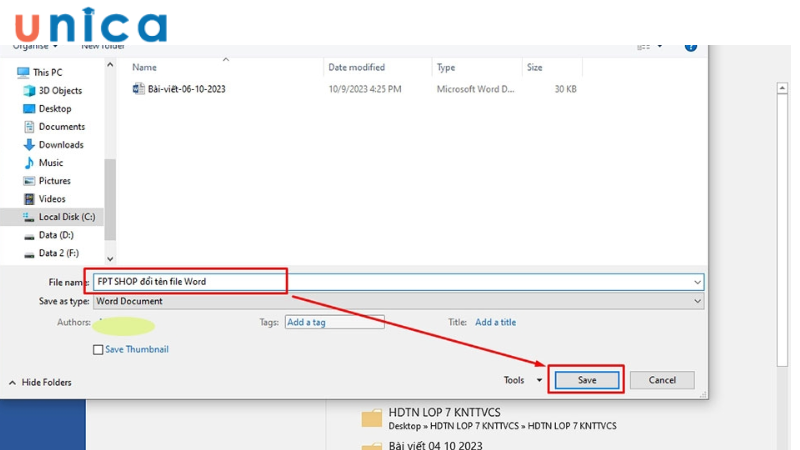Select the Desktop folder icon

click(29, 108)
